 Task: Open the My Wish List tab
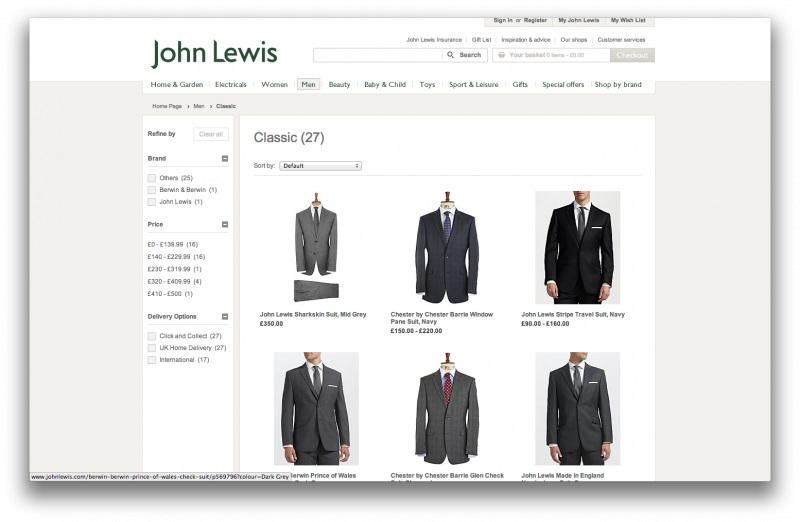pos(628,20)
